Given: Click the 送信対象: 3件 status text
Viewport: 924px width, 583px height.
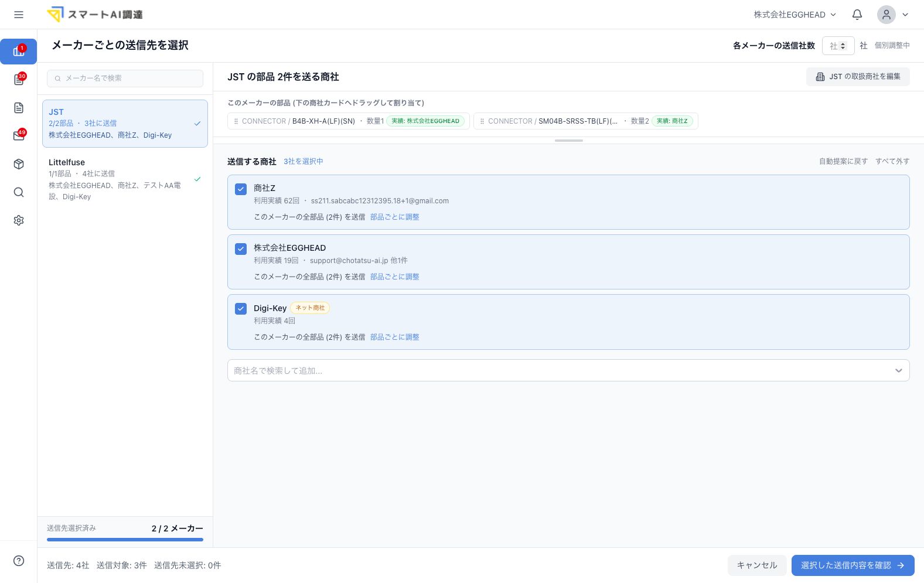Looking at the screenshot, I should point(122,565).
